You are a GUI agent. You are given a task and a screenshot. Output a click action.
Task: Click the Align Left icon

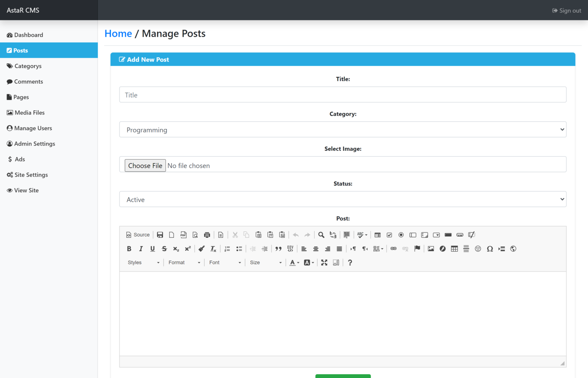coord(304,249)
